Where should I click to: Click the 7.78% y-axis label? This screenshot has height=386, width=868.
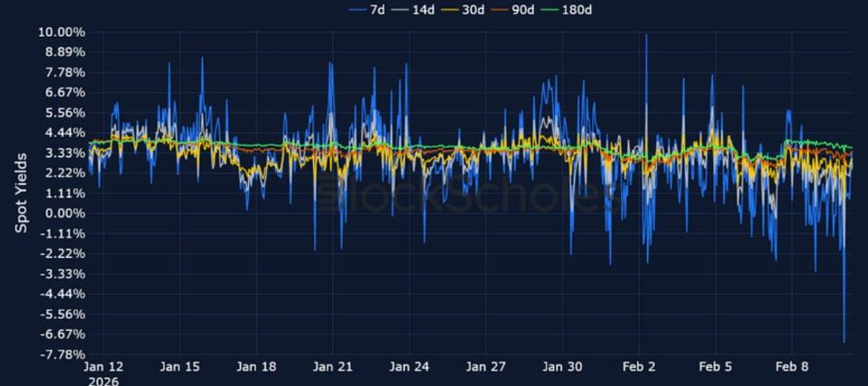(65, 72)
